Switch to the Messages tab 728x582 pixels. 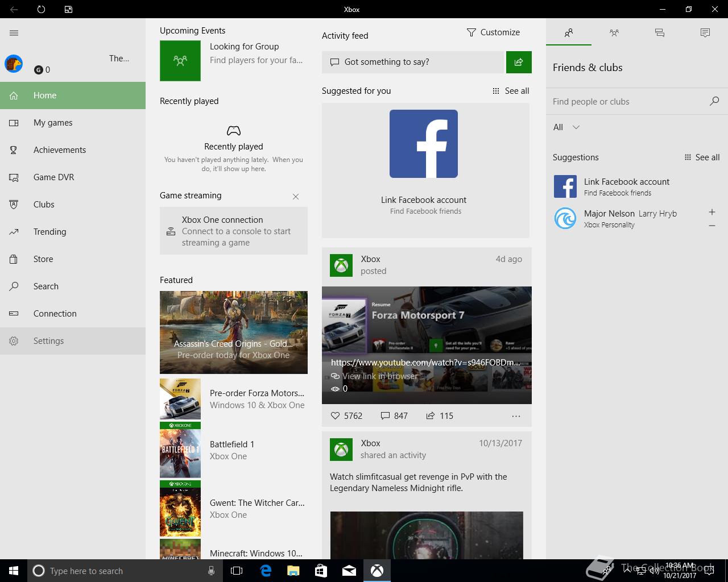point(660,33)
